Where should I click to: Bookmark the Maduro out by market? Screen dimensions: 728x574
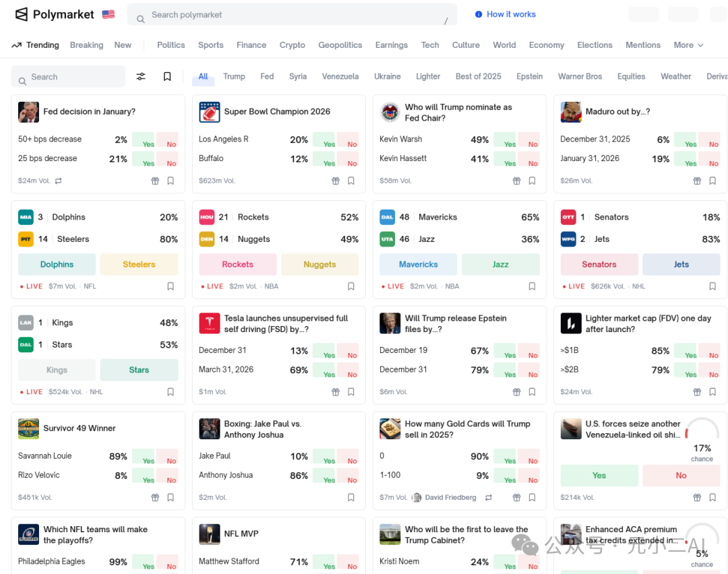712,181
